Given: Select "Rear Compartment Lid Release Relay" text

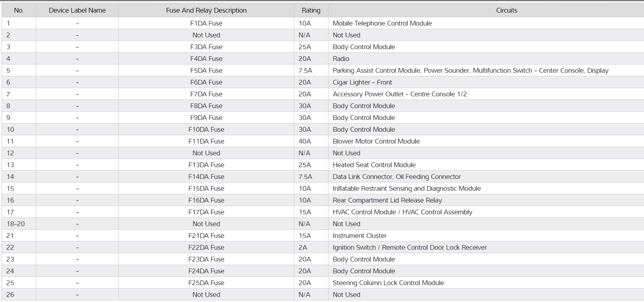Looking at the screenshot, I should coord(387,201).
